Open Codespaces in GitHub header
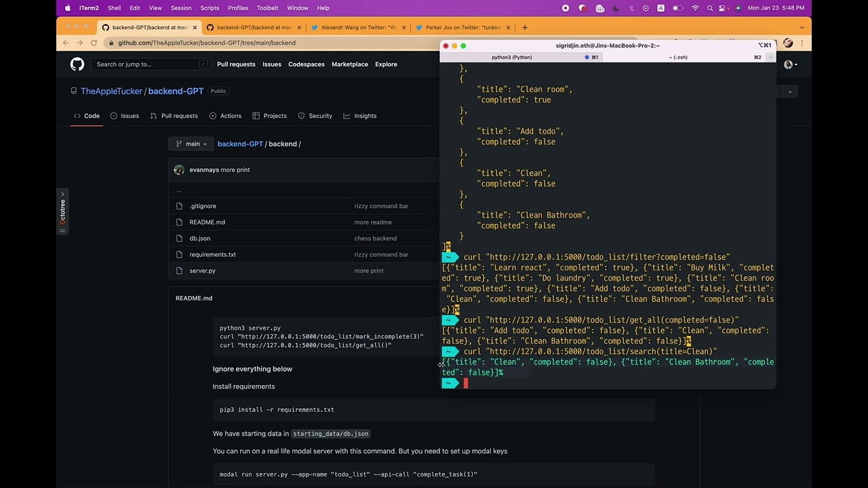The width and height of the screenshot is (868, 488). click(x=307, y=64)
